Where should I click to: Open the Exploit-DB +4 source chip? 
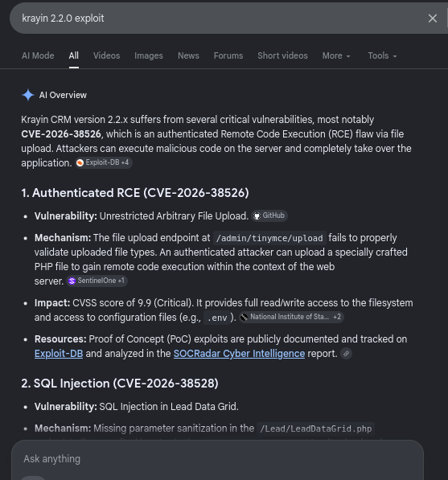click(104, 162)
